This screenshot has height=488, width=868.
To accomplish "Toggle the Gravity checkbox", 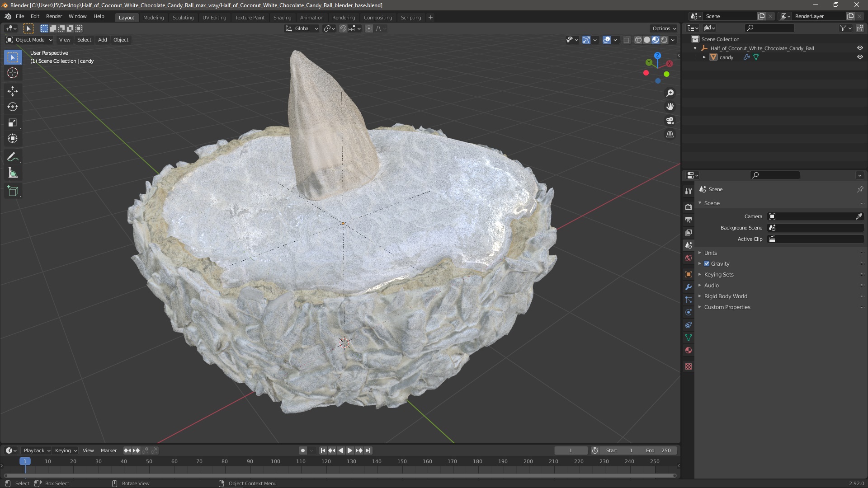I will point(707,264).
